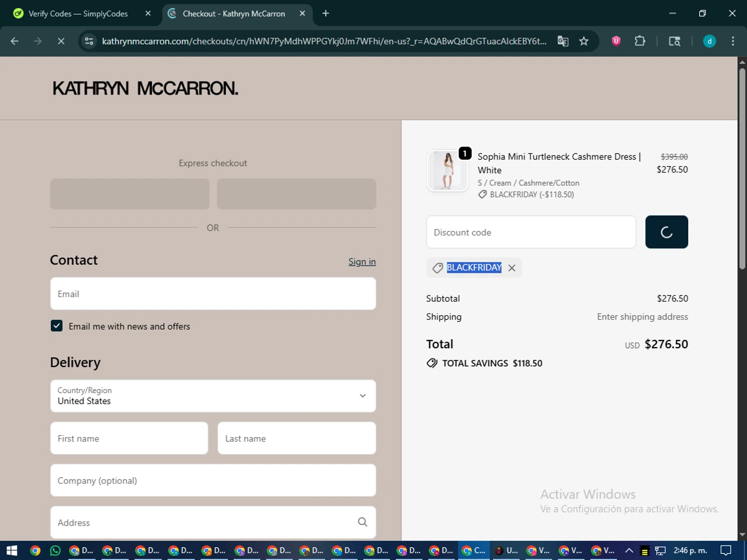
Task: Remove the BLACKFRIDAY discount code
Action: (x=511, y=268)
